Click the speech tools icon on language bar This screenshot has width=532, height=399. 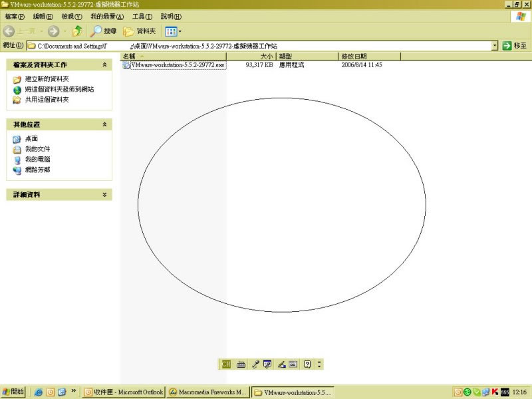pos(267,364)
